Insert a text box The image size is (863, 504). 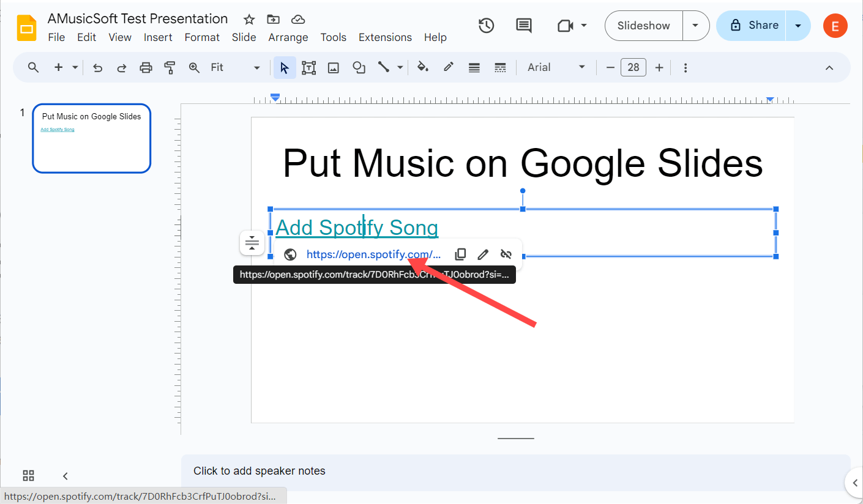tap(309, 67)
